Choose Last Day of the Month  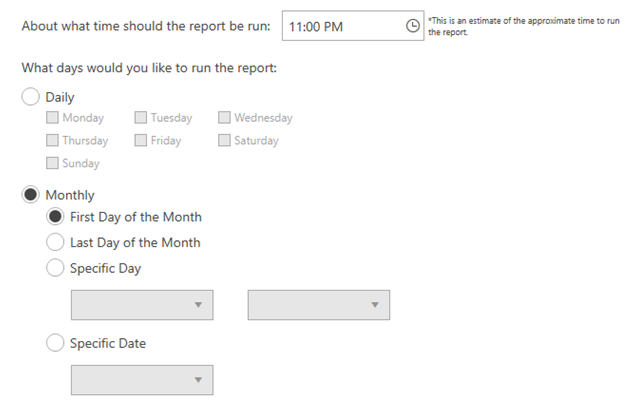pyautogui.click(x=55, y=242)
